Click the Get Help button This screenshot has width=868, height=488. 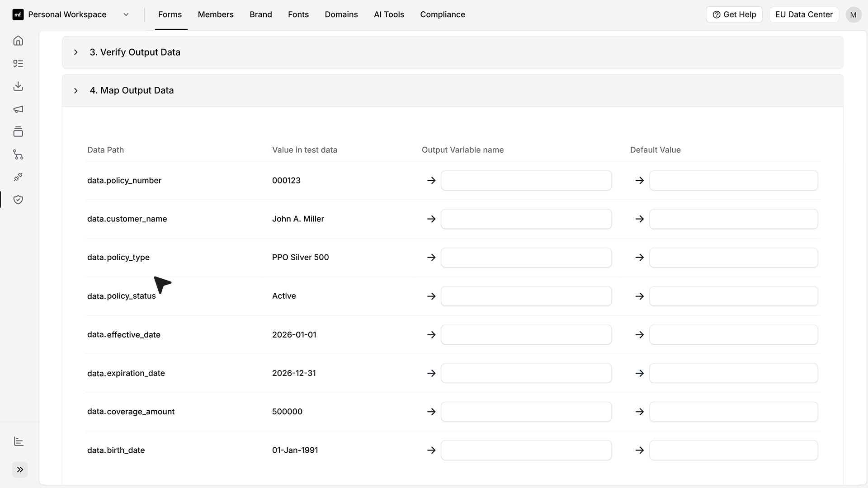tap(734, 14)
